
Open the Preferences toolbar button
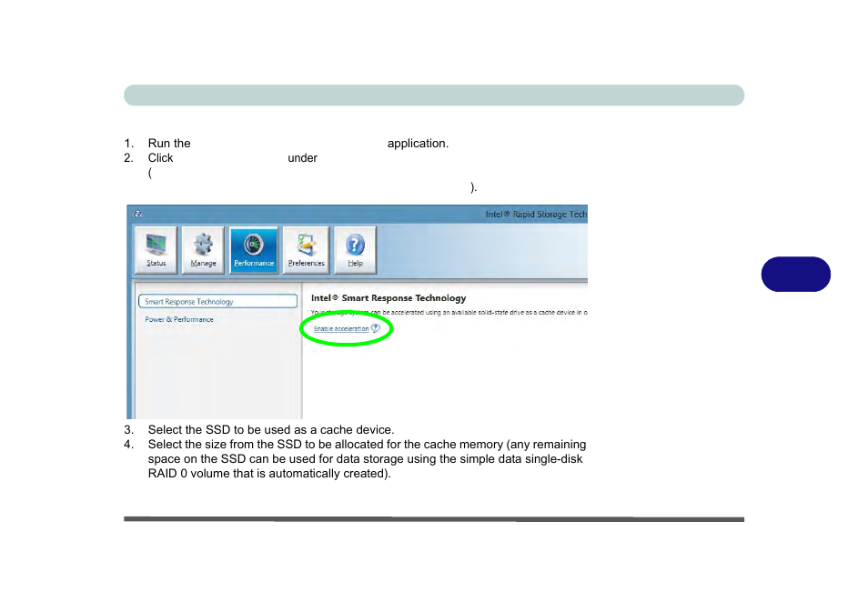coord(306,250)
